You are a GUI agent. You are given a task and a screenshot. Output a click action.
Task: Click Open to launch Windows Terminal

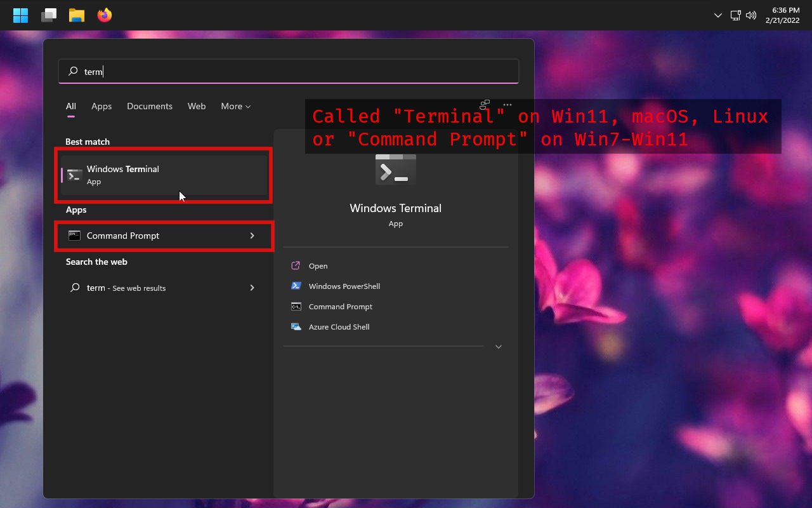coord(318,265)
